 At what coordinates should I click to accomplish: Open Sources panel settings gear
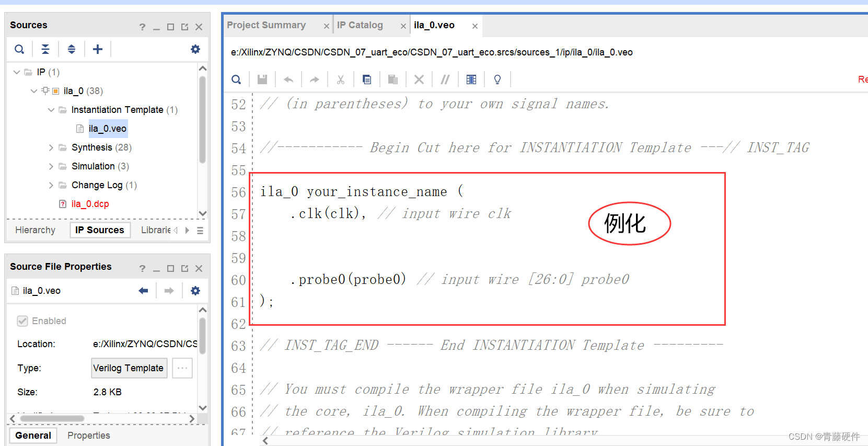point(195,49)
